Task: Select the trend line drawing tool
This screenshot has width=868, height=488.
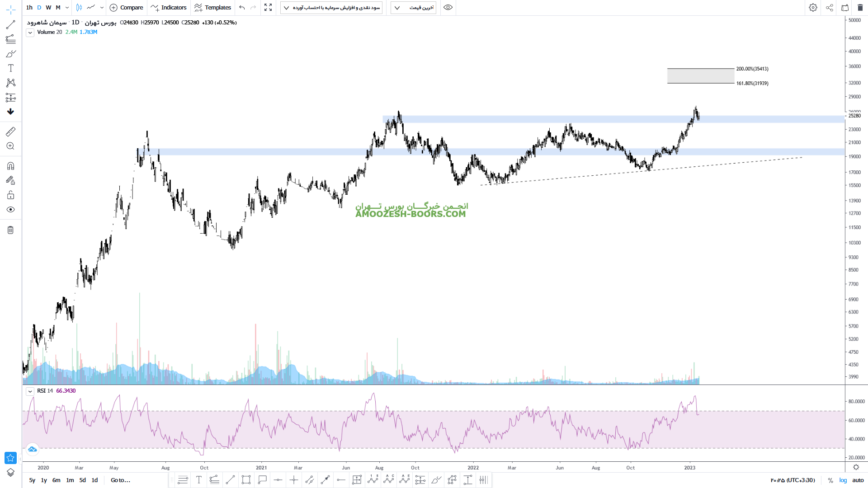Action: pyautogui.click(x=10, y=24)
